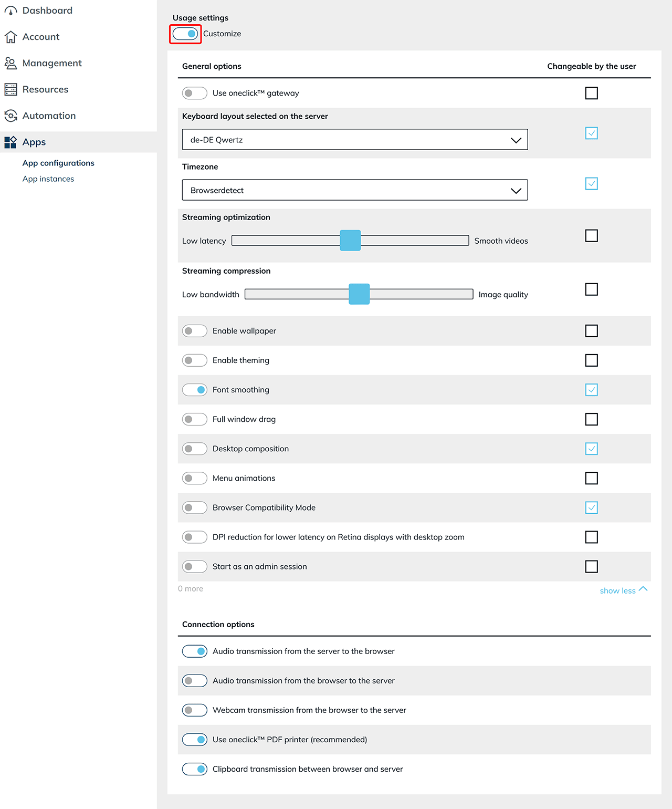Image resolution: width=672 pixels, height=809 pixels.
Task: Check the Enable wallpaper changeable-by-user checkbox
Action: (591, 331)
